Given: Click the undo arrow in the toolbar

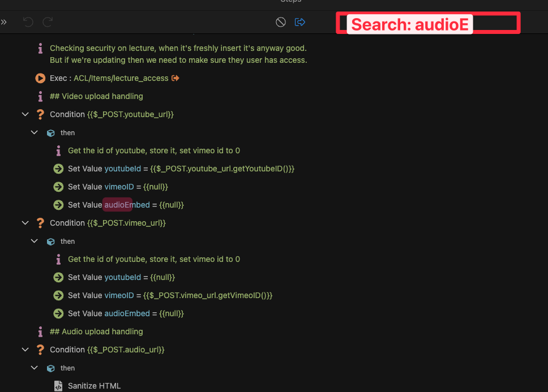Looking at the screenshot, I should (28, 22).
